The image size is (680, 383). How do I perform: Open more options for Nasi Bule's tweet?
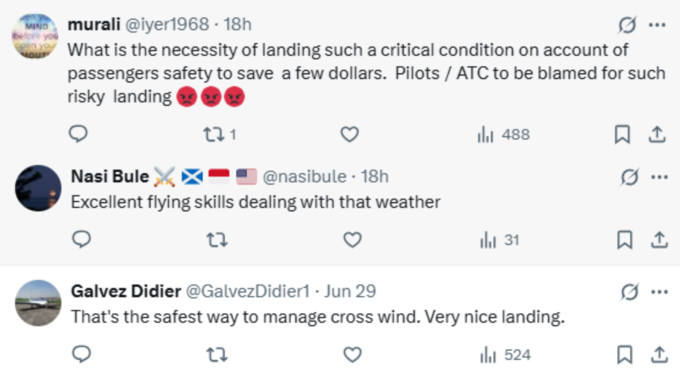click(x=659, y=177)
